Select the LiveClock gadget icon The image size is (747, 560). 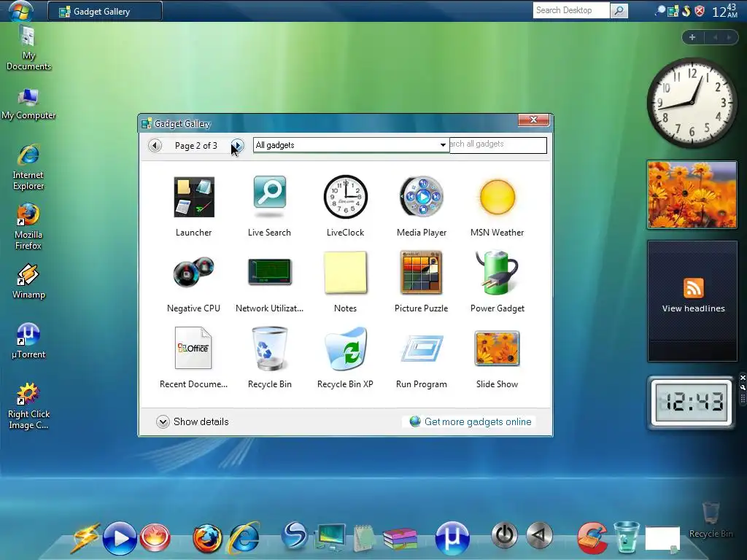(345, 197)
